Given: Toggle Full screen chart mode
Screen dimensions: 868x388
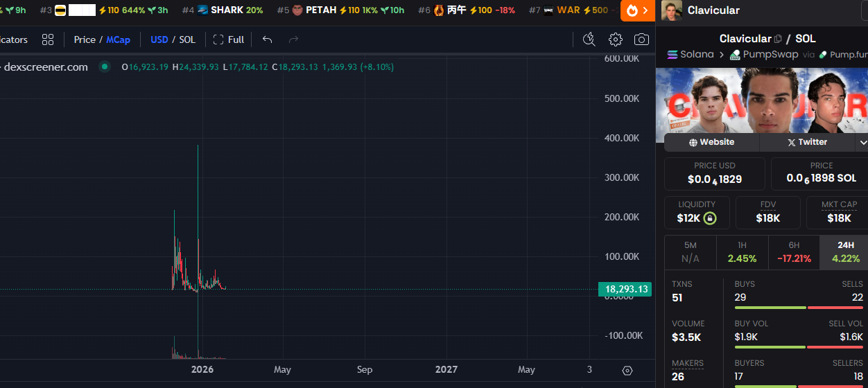Looking at the screenshot, I should 229,39.
